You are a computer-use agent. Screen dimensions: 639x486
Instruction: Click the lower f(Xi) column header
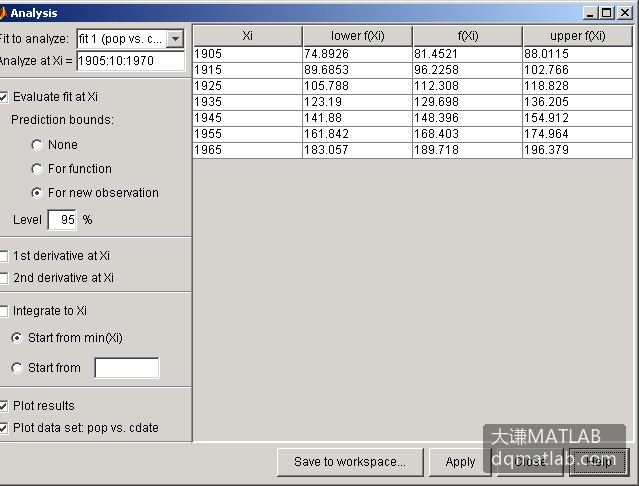pos(357,36)
